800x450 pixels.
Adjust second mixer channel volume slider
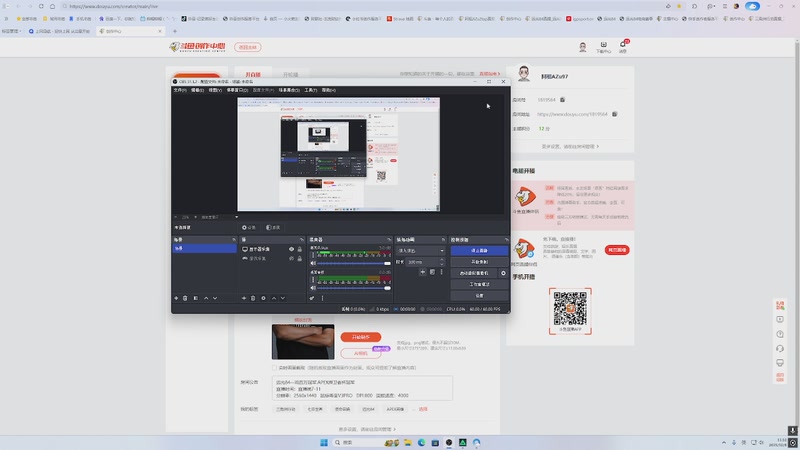[354, 288]
